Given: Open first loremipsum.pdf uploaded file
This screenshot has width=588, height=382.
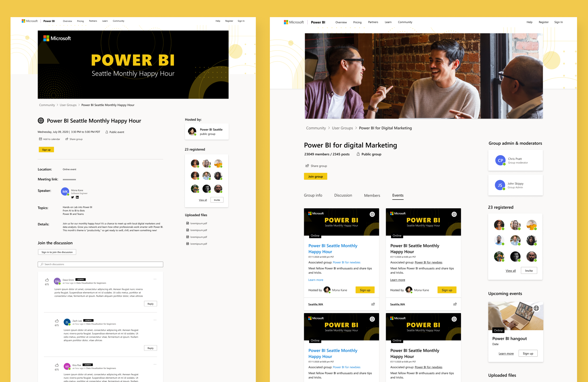Looking at the screenshot, I should coord(198,223).
